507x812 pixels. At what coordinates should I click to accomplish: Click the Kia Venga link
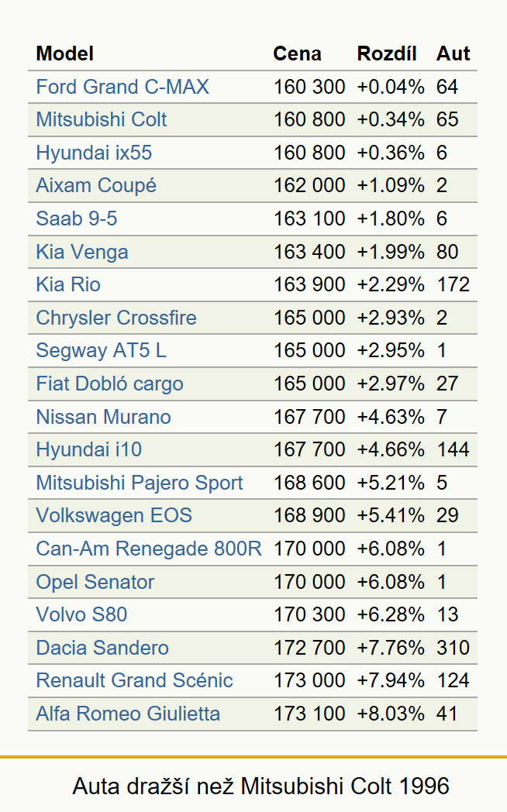82,252
